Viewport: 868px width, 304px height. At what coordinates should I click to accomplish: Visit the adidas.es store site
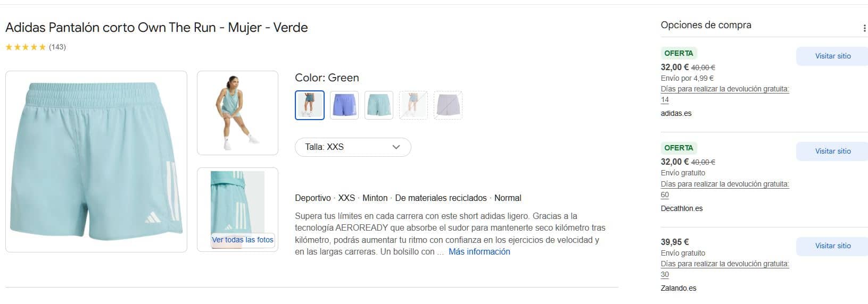832,56
